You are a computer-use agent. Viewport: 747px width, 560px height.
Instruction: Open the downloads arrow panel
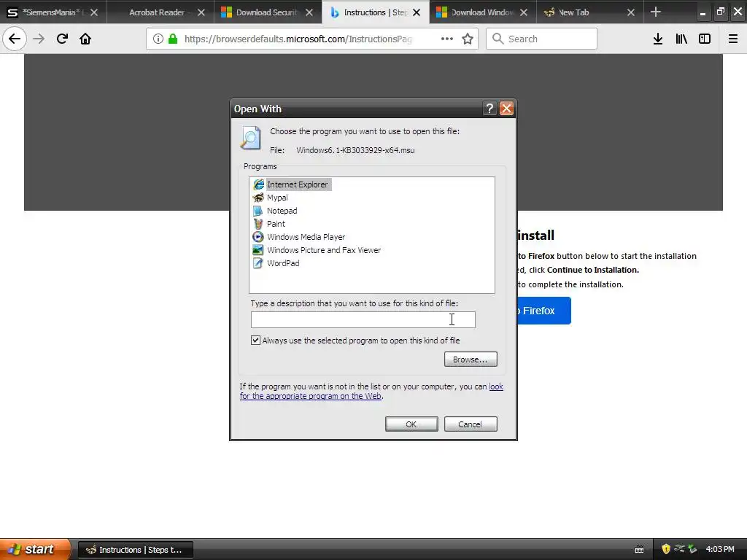658,39
